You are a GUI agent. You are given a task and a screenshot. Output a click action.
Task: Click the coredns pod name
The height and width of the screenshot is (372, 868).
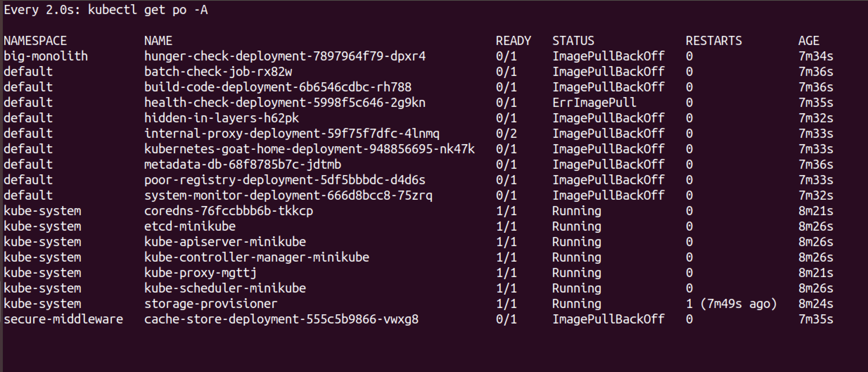point(229,211)
